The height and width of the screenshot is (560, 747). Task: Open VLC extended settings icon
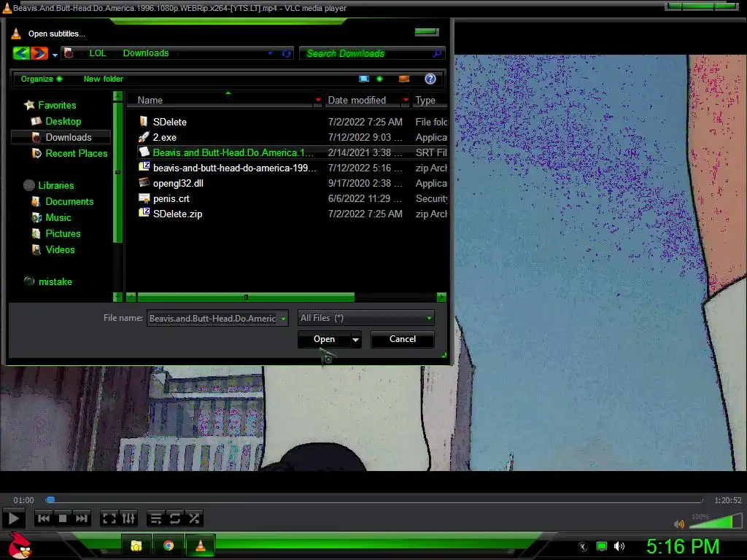pyautogui.click(x=128, y=518)
